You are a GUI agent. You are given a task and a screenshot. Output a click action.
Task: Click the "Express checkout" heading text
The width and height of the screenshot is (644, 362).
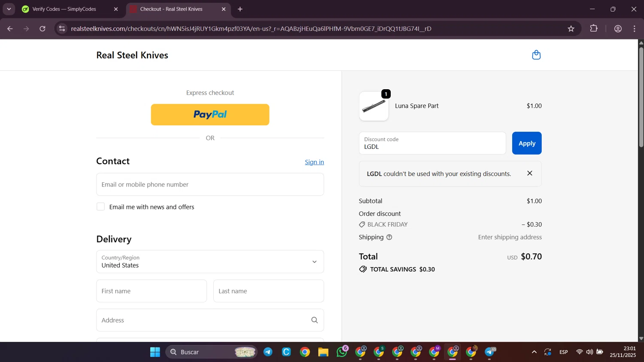(210, 93)
